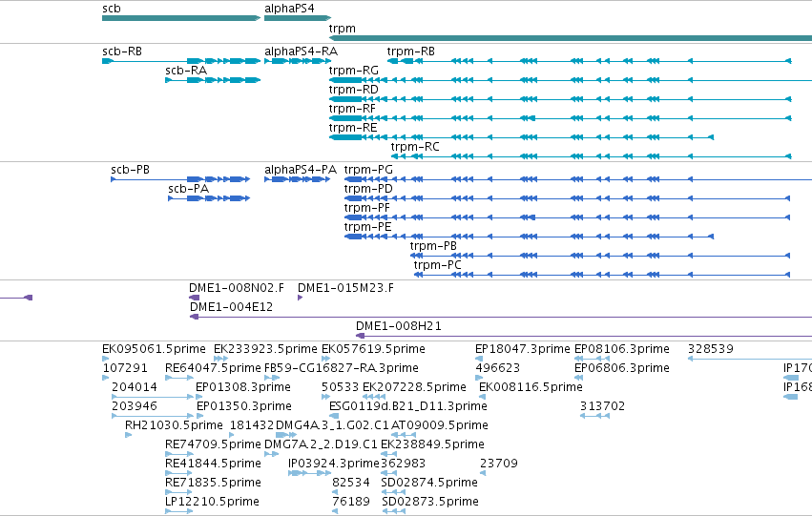Pick the trpm-PF protein

pyautogui.click(x=567, y=217)
